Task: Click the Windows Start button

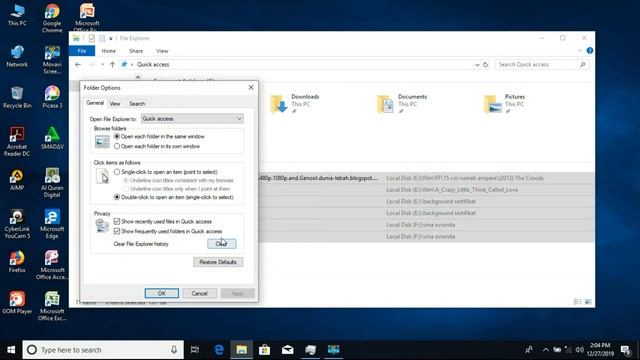Action: click(11, 350)
